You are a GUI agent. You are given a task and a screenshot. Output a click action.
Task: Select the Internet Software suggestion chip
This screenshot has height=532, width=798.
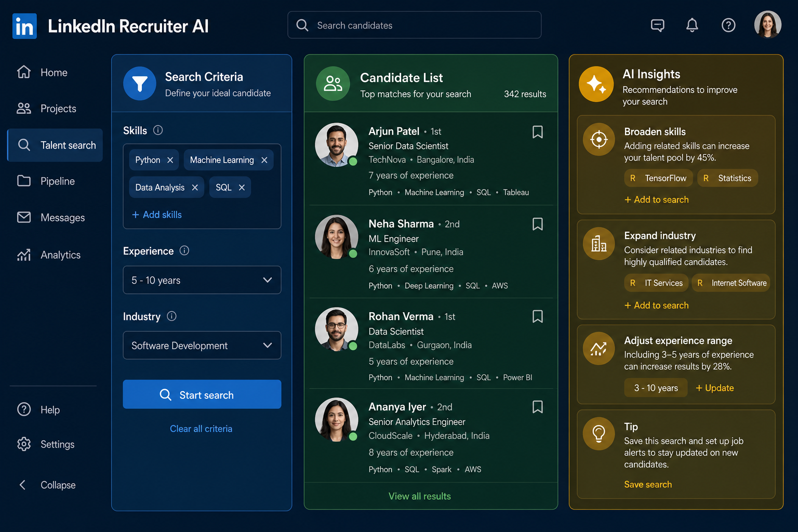point(731,283)
